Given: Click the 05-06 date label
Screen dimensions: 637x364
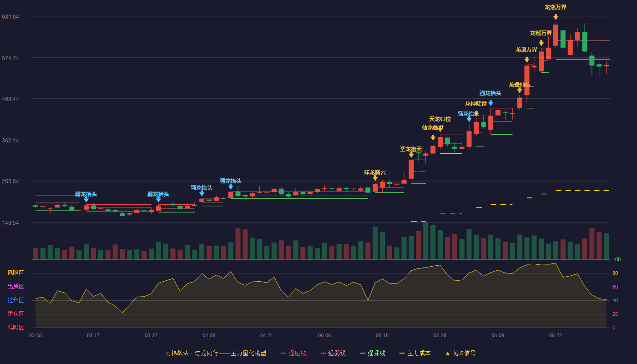Looking at the screenshot, I should pos(324,335).
